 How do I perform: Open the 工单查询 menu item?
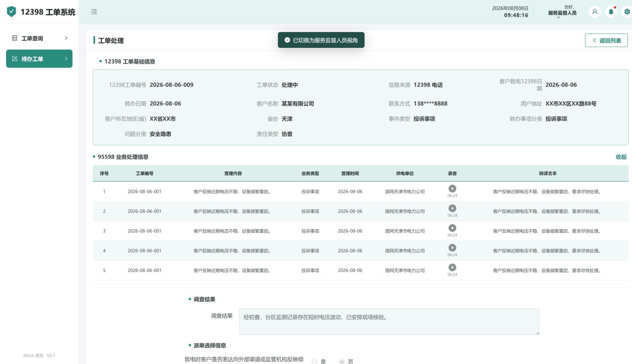[39, 38]
